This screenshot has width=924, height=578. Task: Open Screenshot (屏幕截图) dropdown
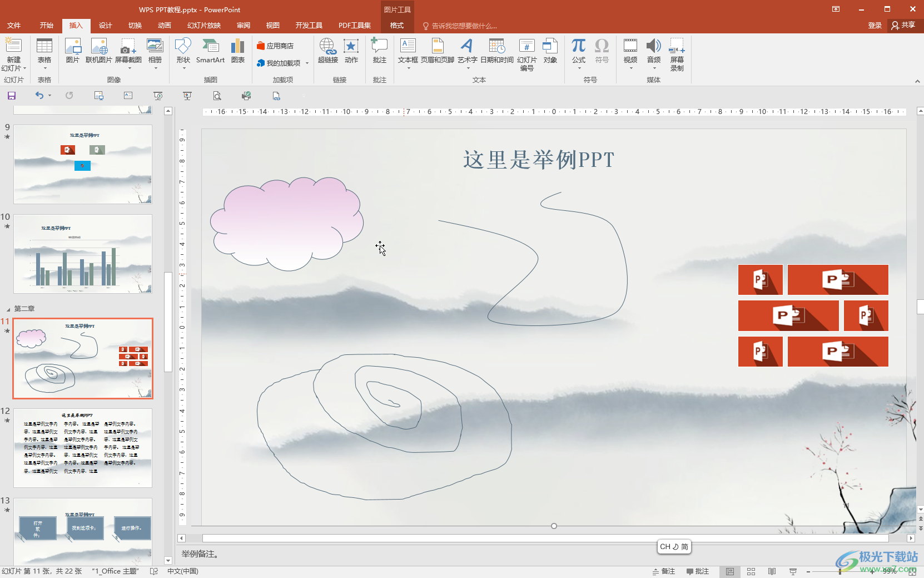click(129, 68)
